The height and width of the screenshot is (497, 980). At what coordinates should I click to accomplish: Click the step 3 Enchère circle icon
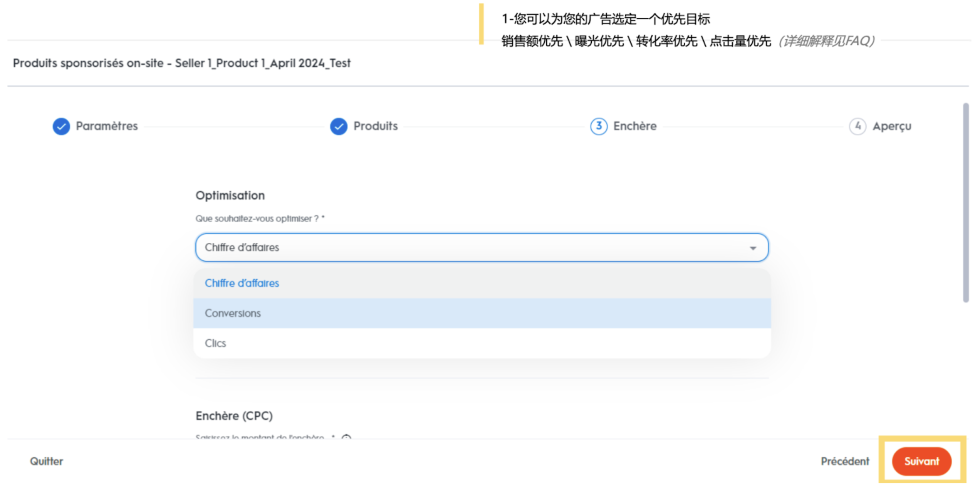pyautogui.click(x=599, y=126)
